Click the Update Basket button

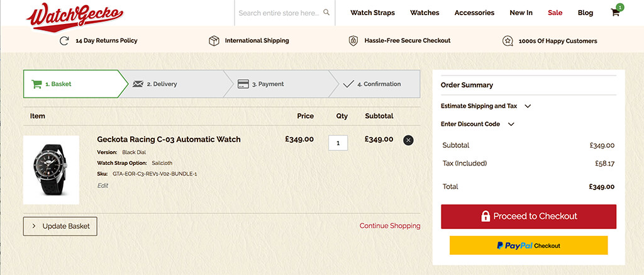[60, 226]
